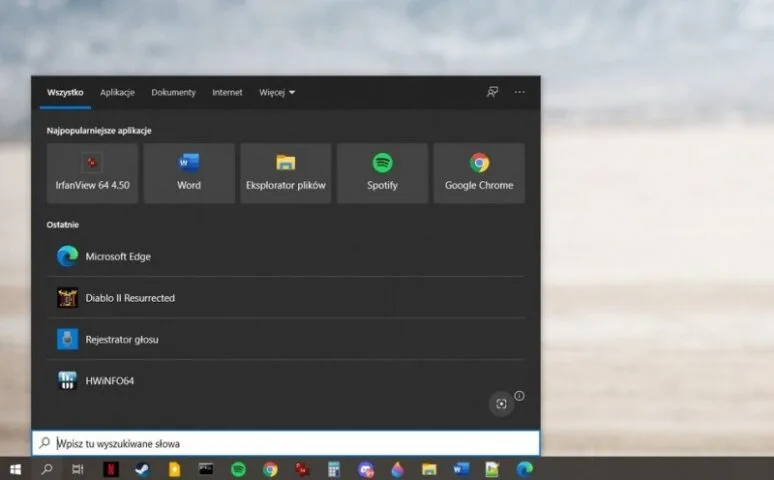Open Steam from the taskbar

pos(142,469)
